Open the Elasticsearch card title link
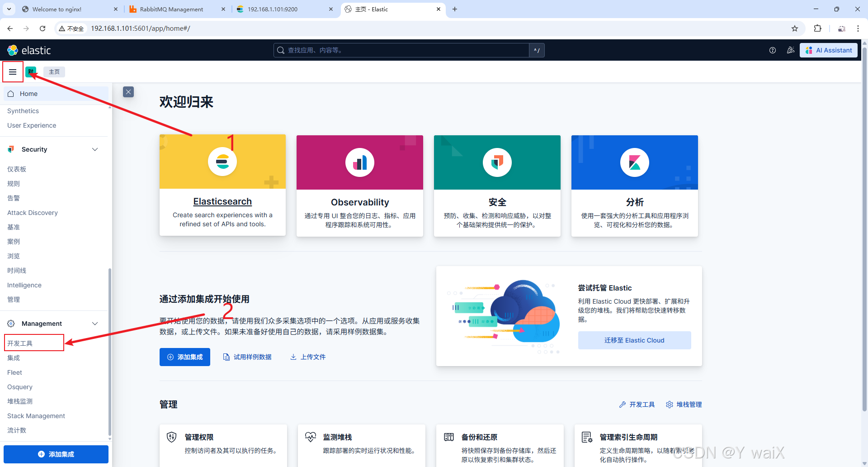 coord(222,201)
